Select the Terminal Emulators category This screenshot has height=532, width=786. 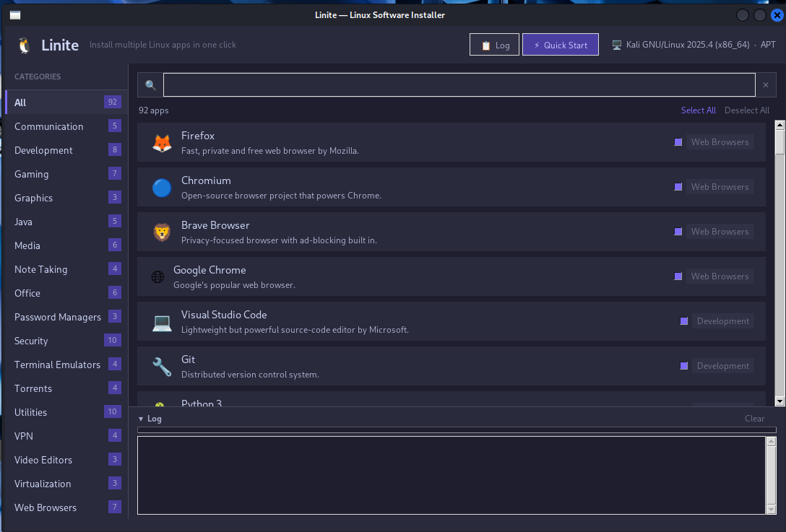tap(65, 365)
